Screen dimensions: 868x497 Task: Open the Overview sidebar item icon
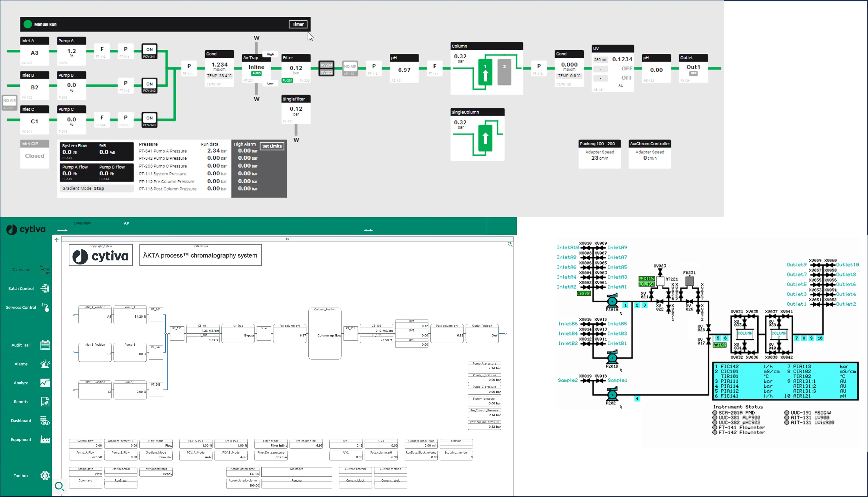pyautogui.click(x=45, y=270)
